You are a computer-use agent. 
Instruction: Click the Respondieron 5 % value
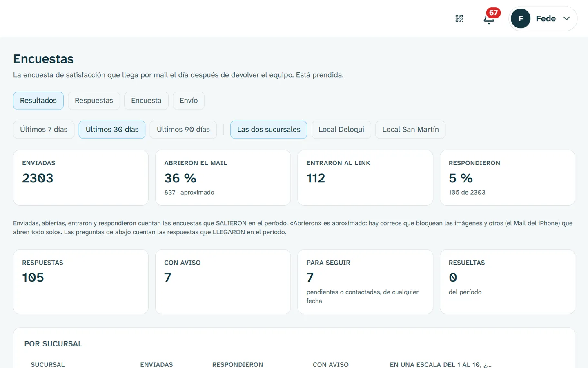[461, 178]
